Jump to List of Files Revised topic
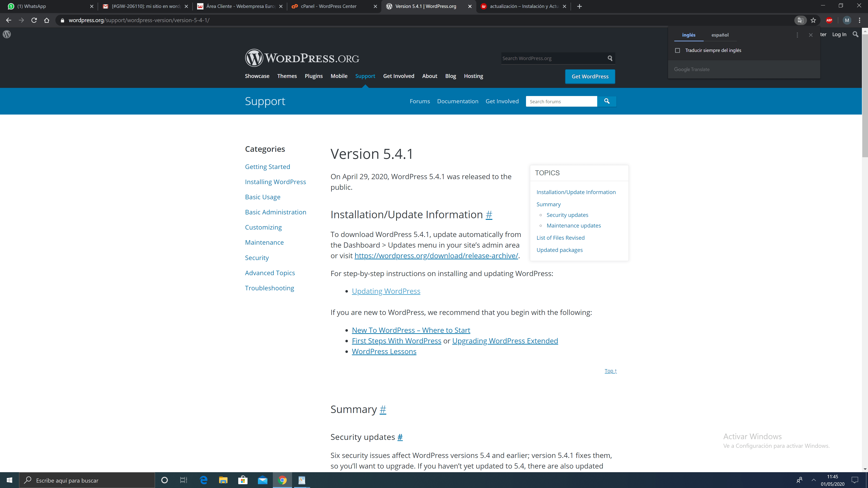The width and height of the screenshot is (868, 488). click(561, 238)
